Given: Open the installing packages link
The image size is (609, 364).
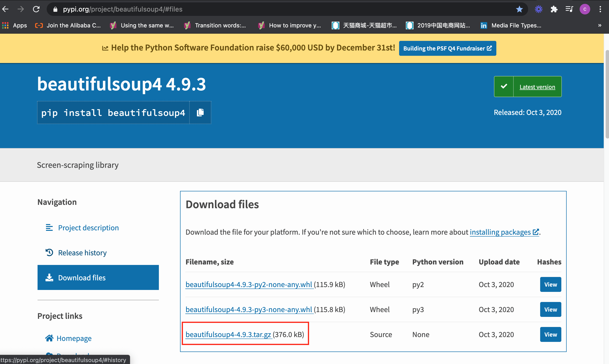Looking at the screenshot, I should (504, 232).
